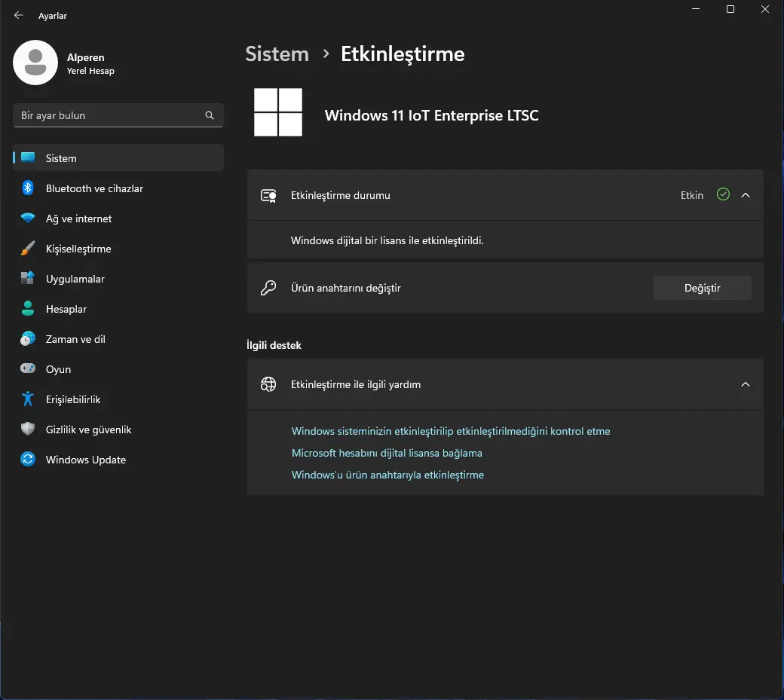Click the paintbrush Kişiselleştirme icon
The image size is (784, 700).
(x=28, y=249)
